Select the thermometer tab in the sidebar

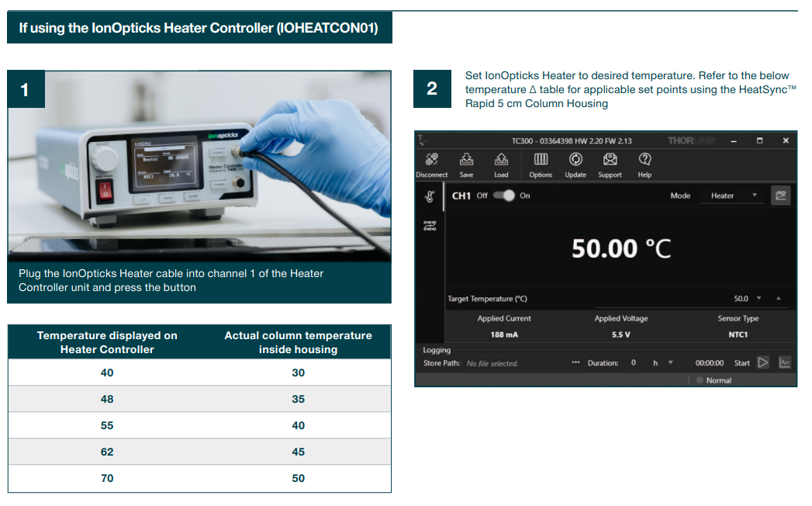(429, 197)
